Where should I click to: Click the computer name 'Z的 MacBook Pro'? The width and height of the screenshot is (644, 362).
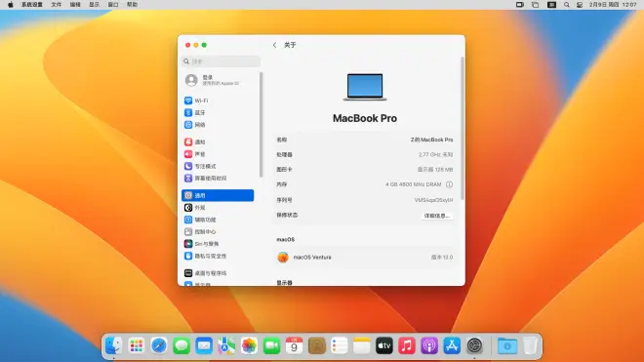(x=431, y=140)
